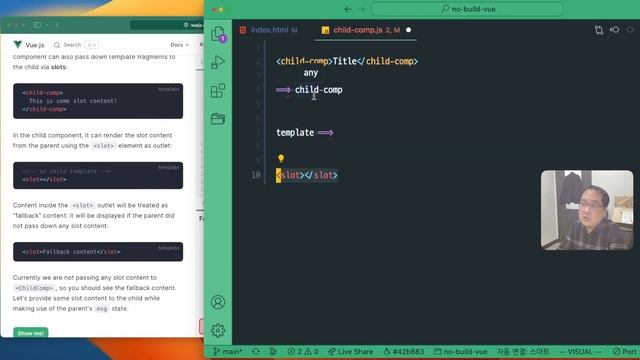
Task: Open the Explorer view in VS Code sidebar
Action: click(218, 34)
